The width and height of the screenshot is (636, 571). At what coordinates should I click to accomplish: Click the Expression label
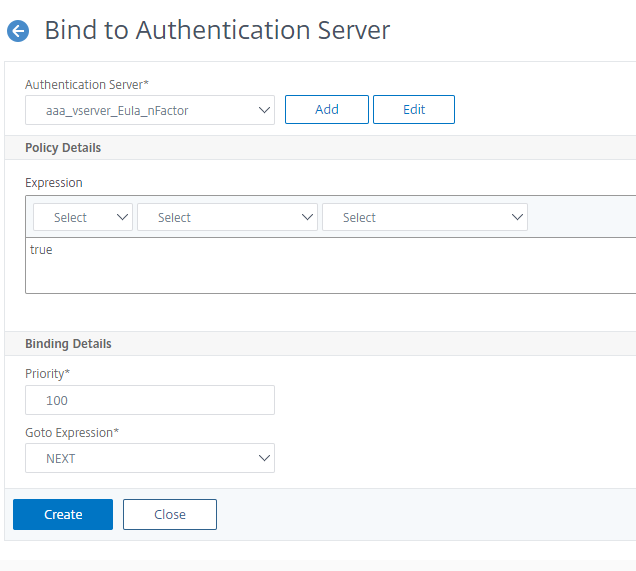54,183
